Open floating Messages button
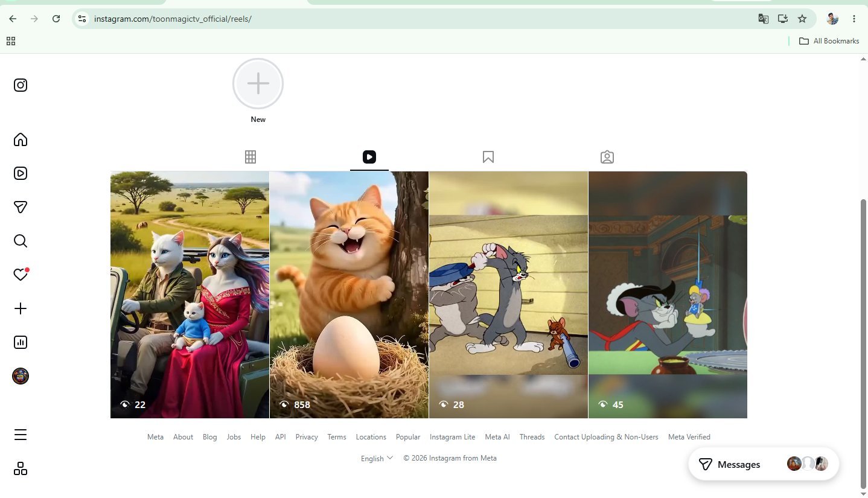Image resolution: width=868 pixels, height=498 pixels. (764, 464)
